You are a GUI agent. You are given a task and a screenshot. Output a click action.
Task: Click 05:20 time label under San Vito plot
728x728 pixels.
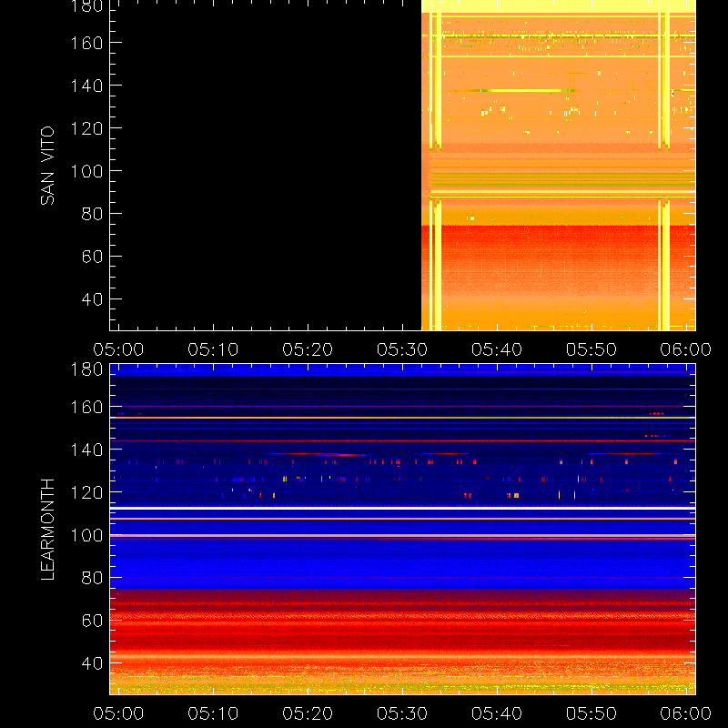[308, 349]
